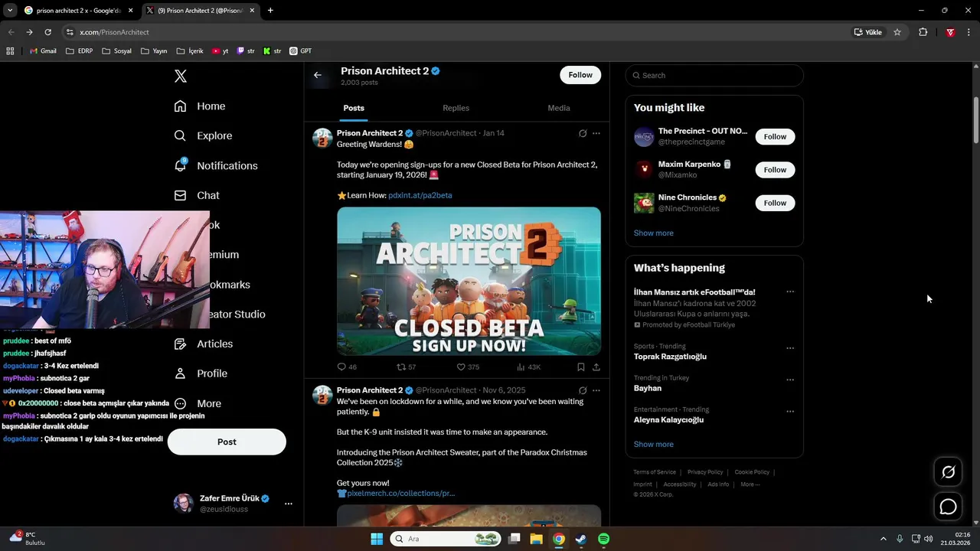Open Articles in the sidebar

pos(204,344)
